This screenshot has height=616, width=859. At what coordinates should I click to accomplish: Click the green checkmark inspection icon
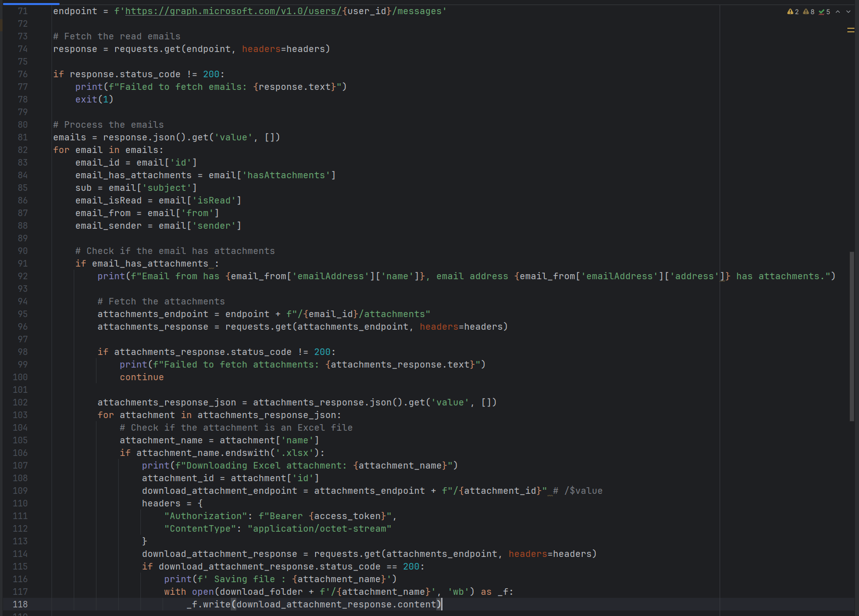822,11
